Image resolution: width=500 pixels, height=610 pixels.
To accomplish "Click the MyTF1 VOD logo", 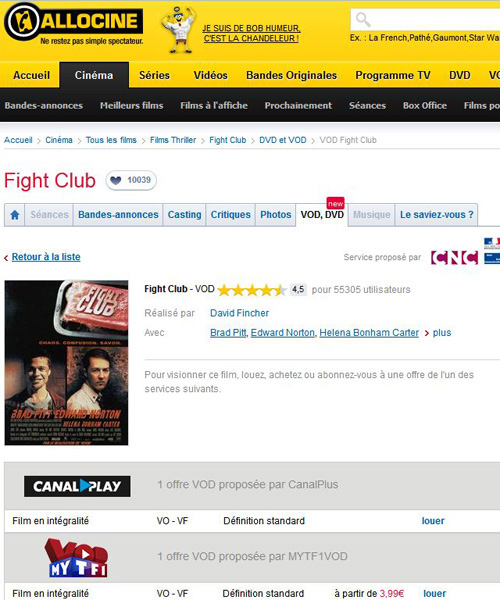I will (77, 557).
